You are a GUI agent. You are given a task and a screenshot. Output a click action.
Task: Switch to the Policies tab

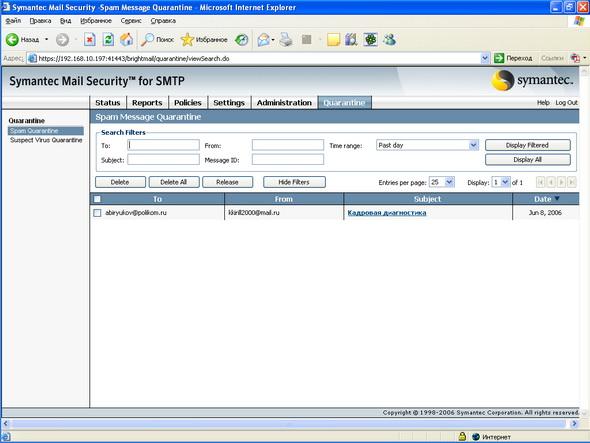[x=188, y=102]
